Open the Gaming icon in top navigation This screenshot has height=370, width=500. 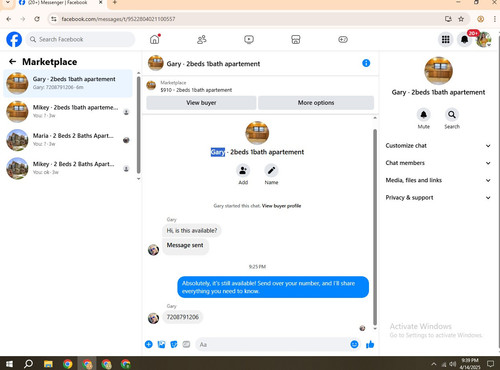343,39
